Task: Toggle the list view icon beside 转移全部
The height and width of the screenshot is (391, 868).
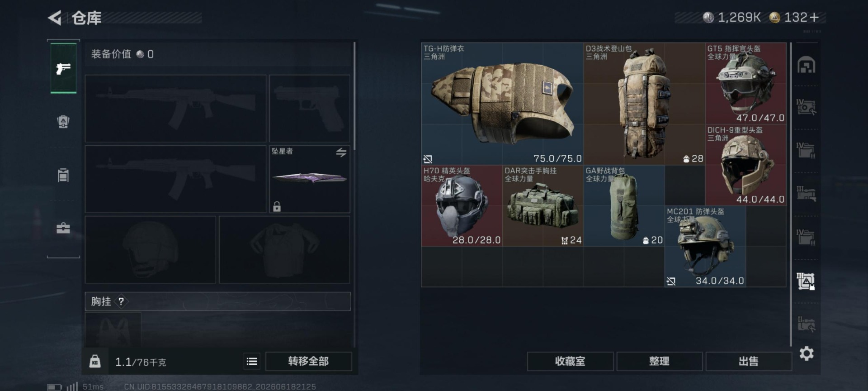Action: coord(252,361)
